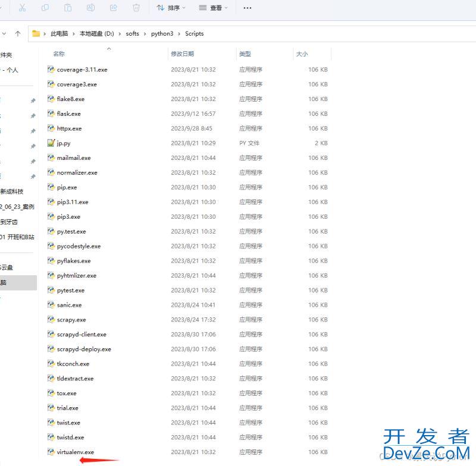Select the tox.exe file name
Image resolution: width=476 pixels, height=466 pixels.
pos(67,393)
